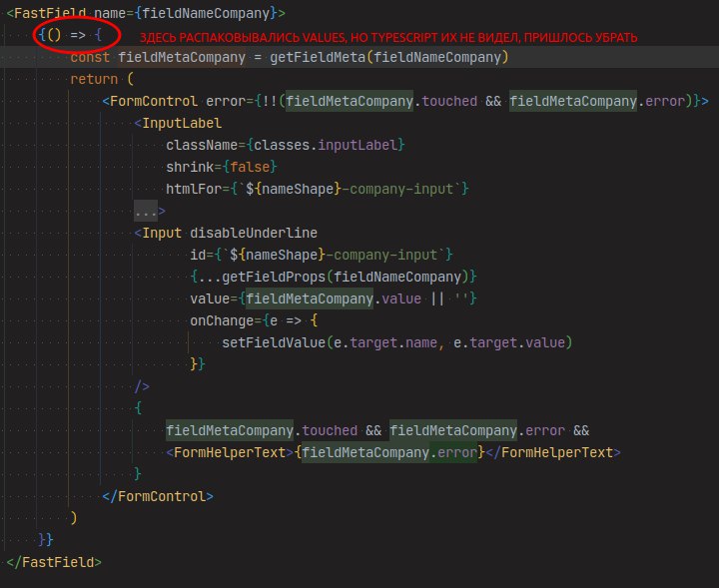Viewport: 719px width, 588px height.
Task: Expand the folded '...' code region
Action: pyautogui.click(x=146, y=212)
